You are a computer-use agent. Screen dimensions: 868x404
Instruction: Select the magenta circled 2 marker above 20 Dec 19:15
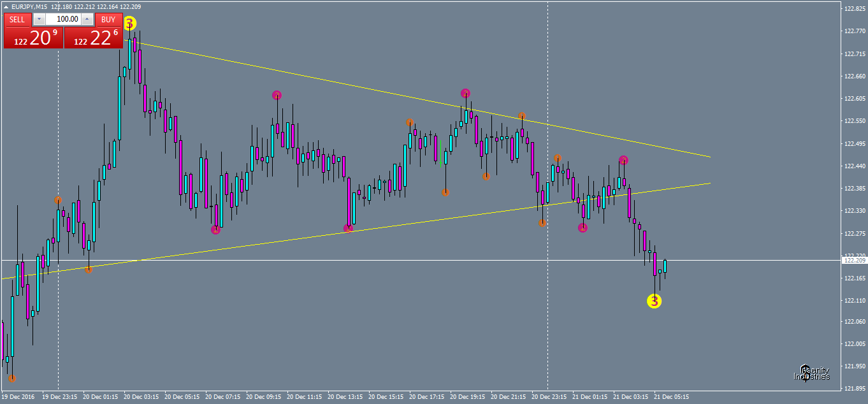coord(465,92)
